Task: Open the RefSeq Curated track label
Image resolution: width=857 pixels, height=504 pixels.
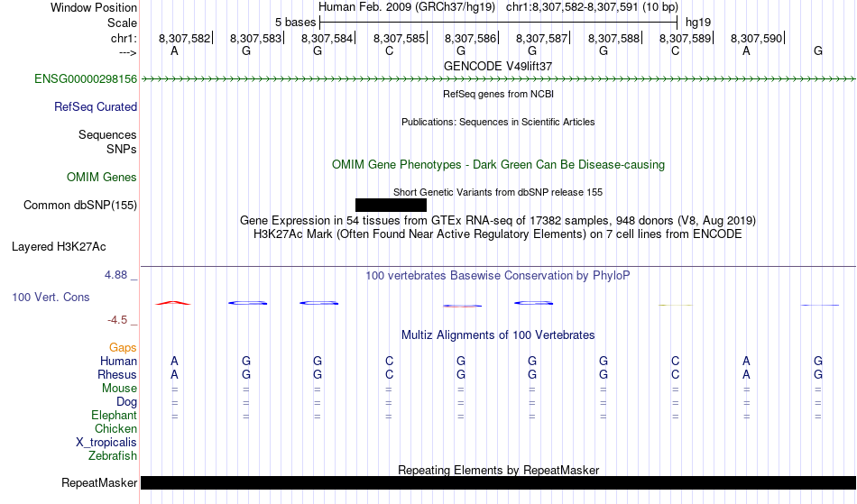Action: pos(96,107)
